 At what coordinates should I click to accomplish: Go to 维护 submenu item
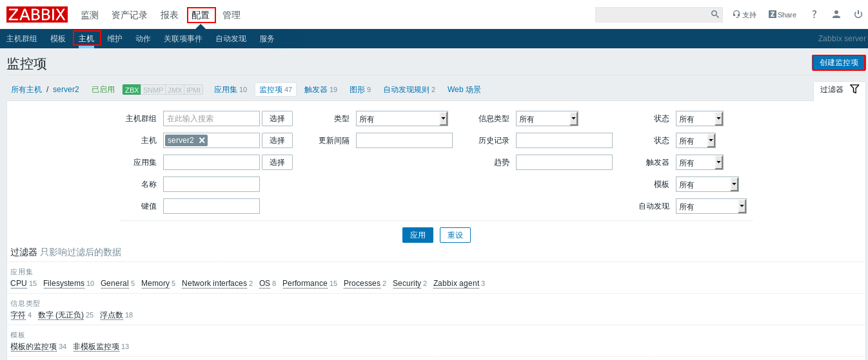(x=115, y=39)
